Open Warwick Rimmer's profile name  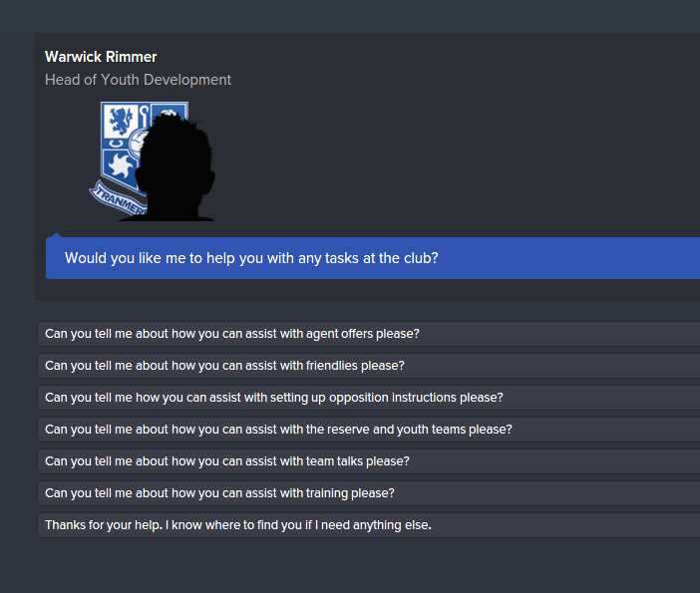coord(101,57)
